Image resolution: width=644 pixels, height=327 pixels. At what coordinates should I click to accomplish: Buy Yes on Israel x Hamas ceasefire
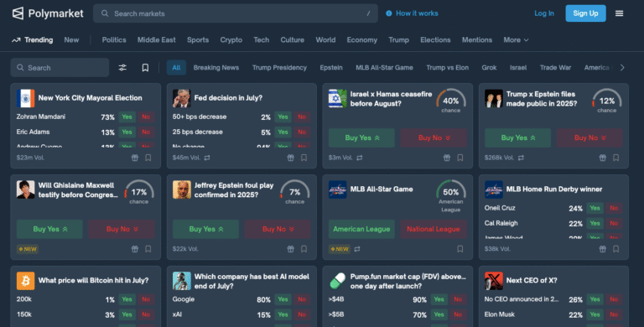(361, 138)
